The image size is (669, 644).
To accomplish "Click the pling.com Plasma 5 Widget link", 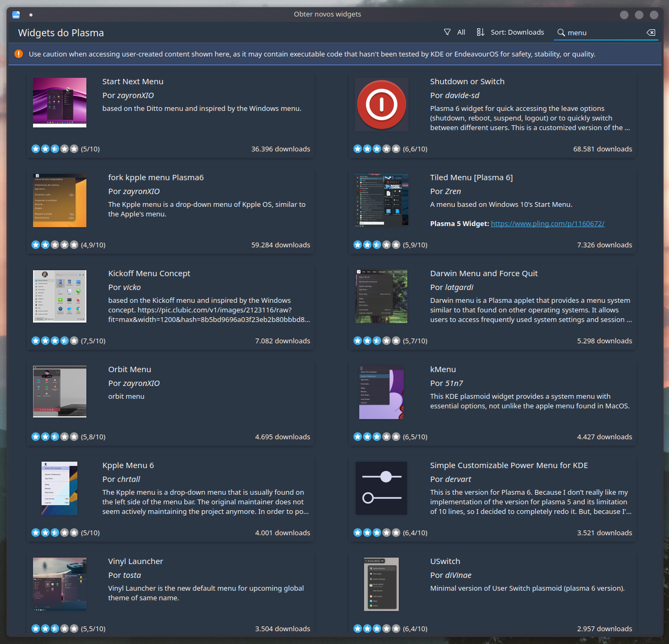I will 547,224.
